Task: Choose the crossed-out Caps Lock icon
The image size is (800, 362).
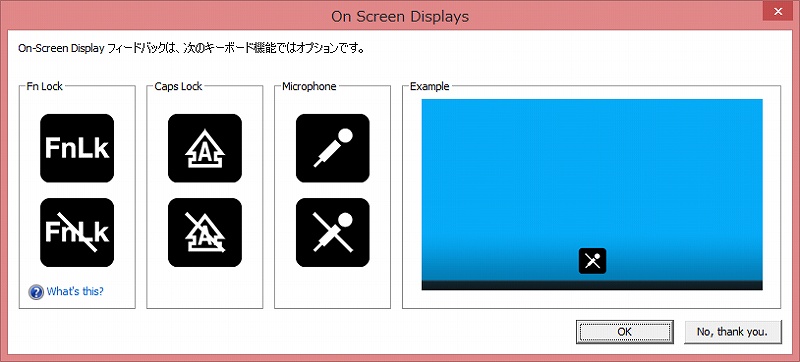Action: 205,232
